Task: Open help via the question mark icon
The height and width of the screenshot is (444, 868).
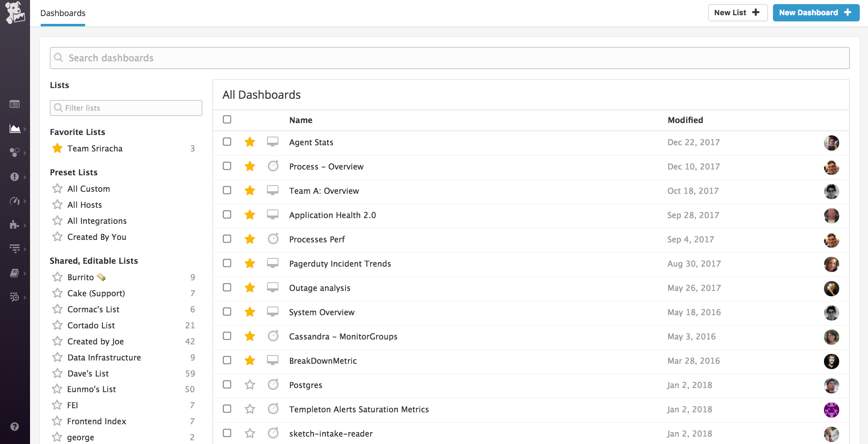Action: pyautogui.click(x=15, y=427)
